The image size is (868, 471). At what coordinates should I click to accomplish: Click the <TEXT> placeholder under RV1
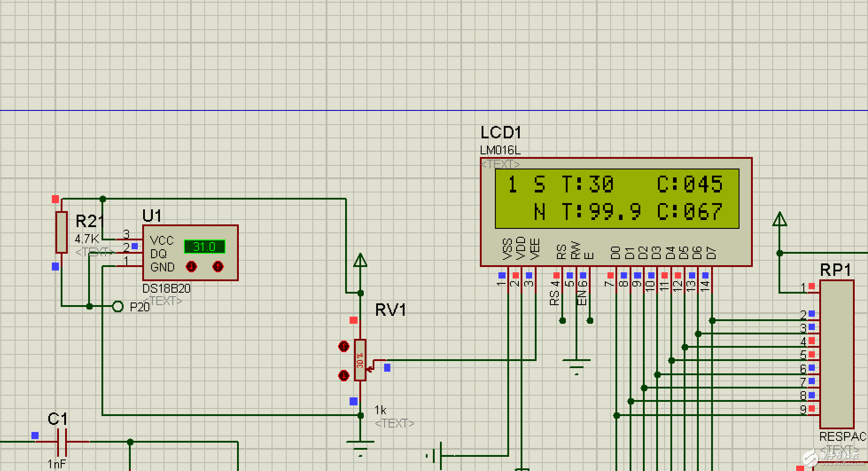click(394, 424)
